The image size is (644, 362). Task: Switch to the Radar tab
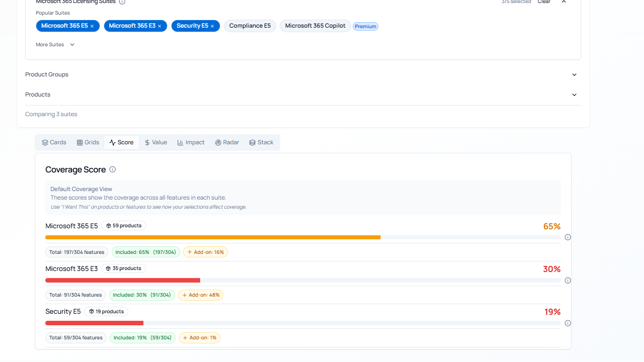coord(227,142)
